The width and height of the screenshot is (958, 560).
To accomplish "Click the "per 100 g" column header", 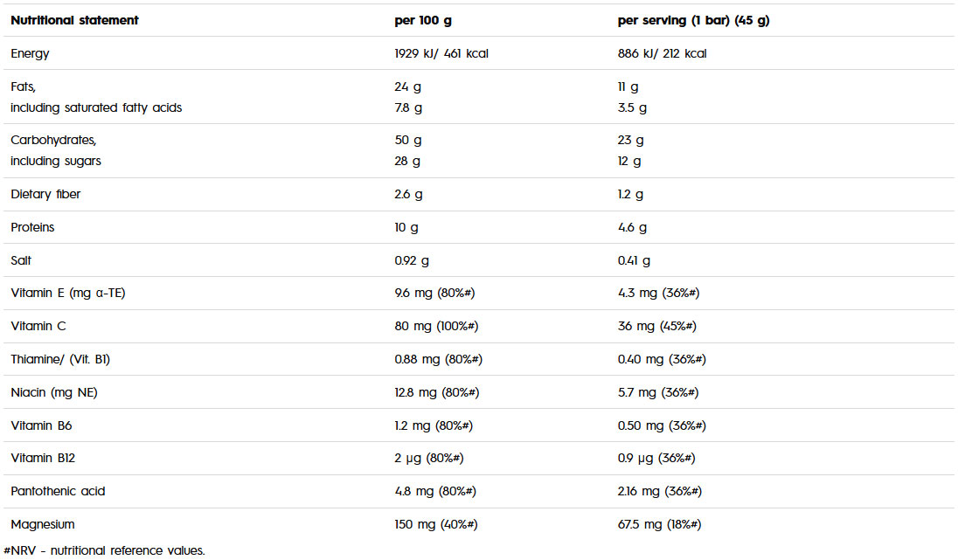I will coord(423,20).
